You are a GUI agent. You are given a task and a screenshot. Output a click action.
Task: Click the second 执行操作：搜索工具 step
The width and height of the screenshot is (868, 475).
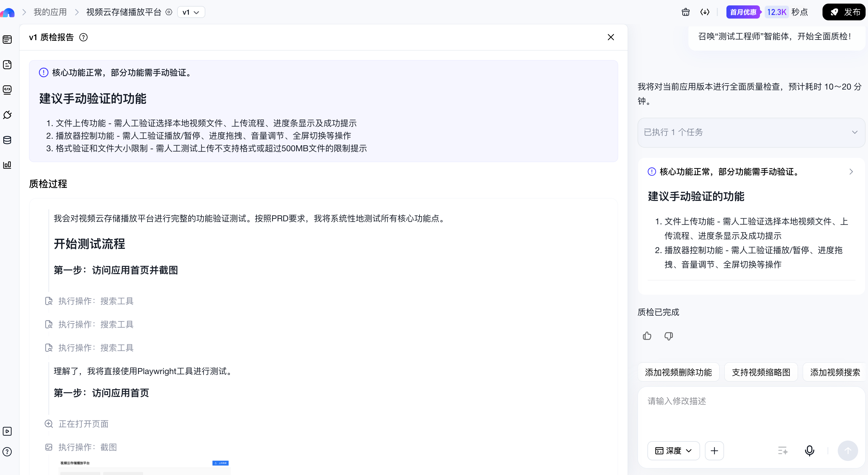click(89, 324)
